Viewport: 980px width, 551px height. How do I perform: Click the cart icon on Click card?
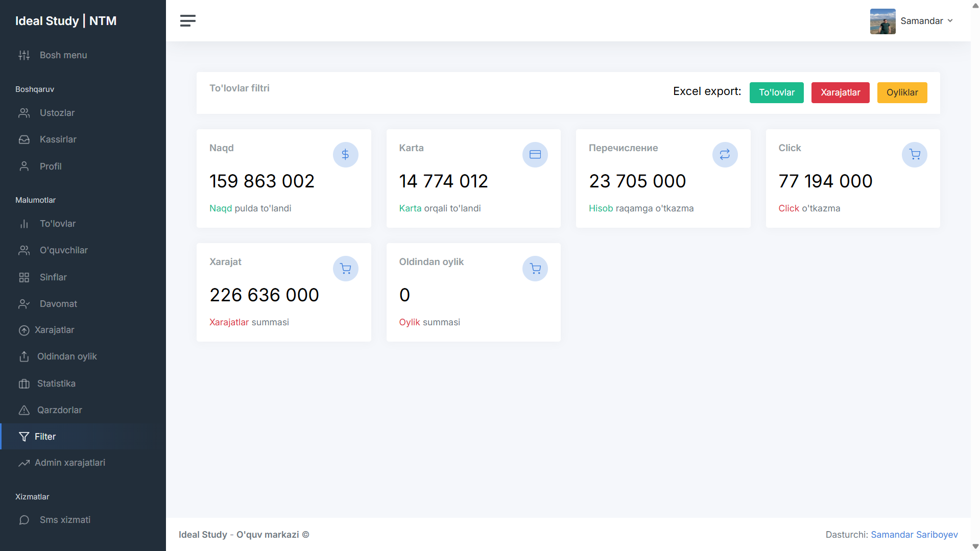pyautogui.click(x=914, y=155)
